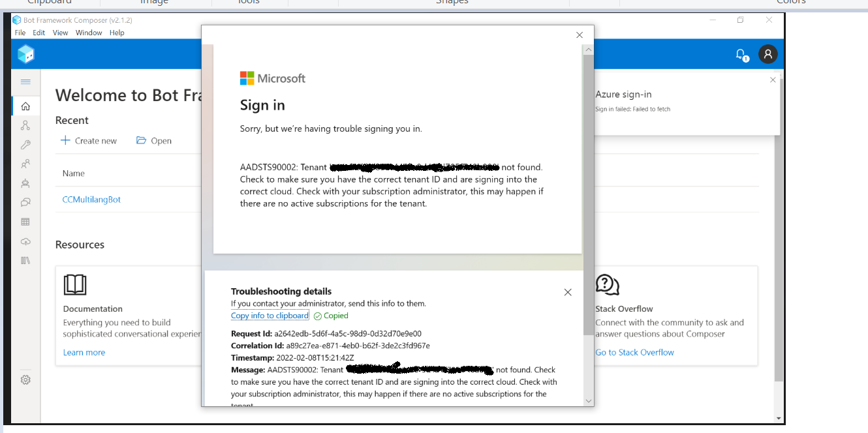Close the Troubleshooting details section
Image resolution: width=868 pixels, height=433 pixels.
[568, 292]
